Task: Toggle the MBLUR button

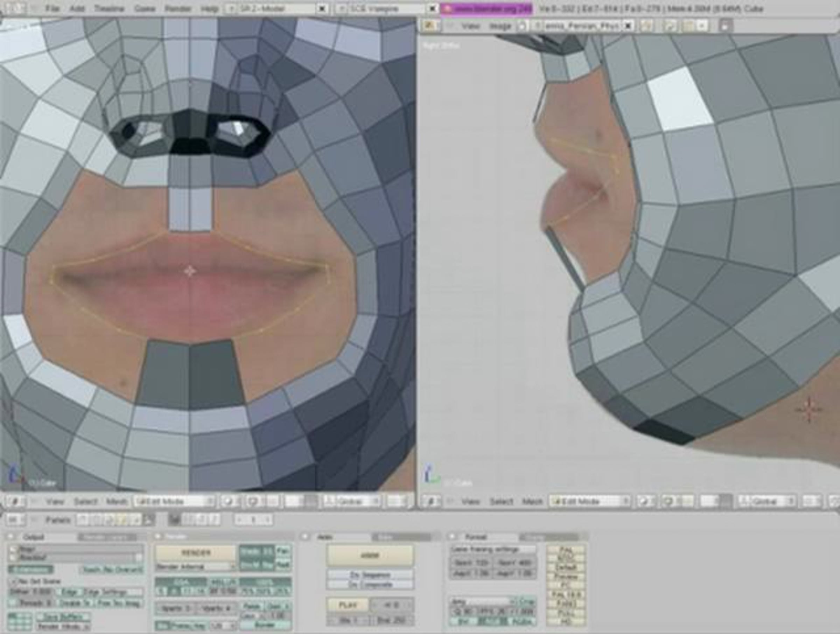Action: pos(223,582)
